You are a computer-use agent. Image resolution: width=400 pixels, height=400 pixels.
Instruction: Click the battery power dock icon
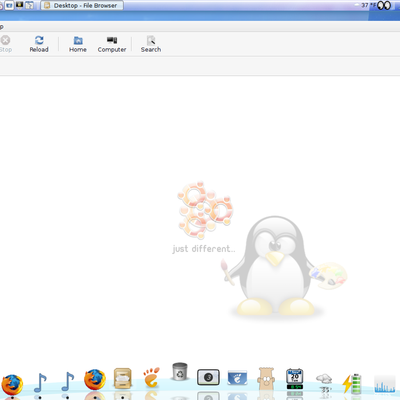pos(352,383)
